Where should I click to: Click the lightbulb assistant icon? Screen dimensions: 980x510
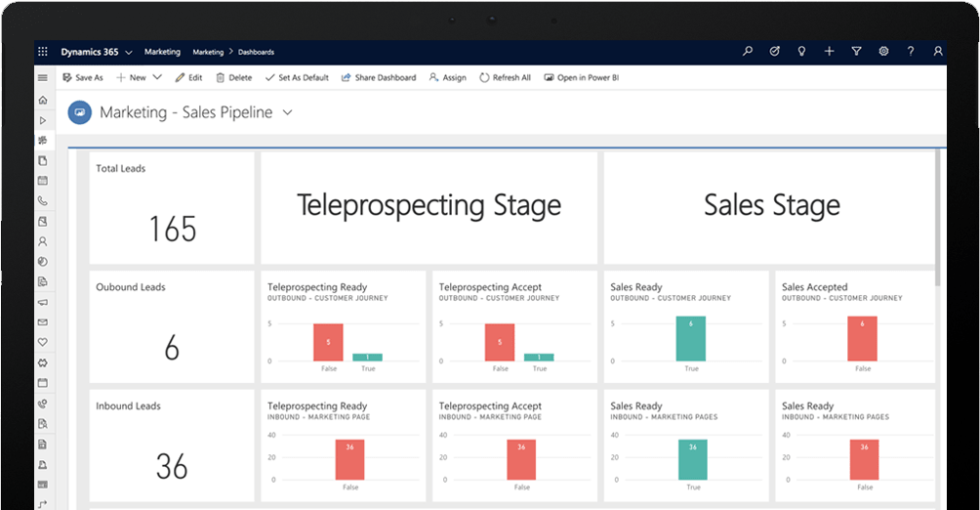pos(801,52)
